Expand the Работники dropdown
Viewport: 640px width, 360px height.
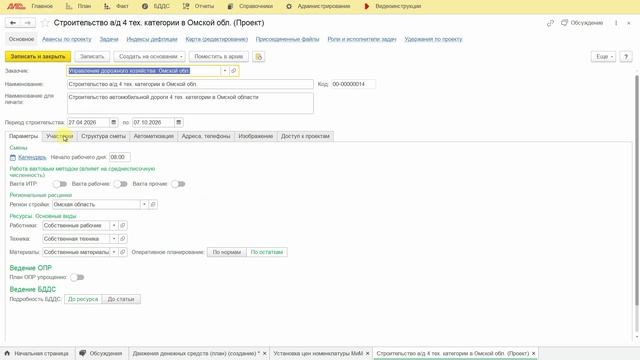coord(114,225)
